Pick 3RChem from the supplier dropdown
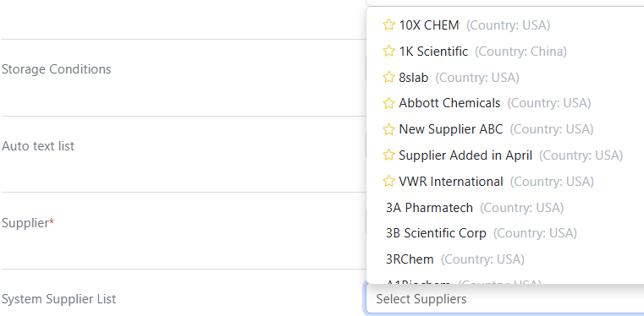This screenshot has height=316, width=644. coord(505,259)
